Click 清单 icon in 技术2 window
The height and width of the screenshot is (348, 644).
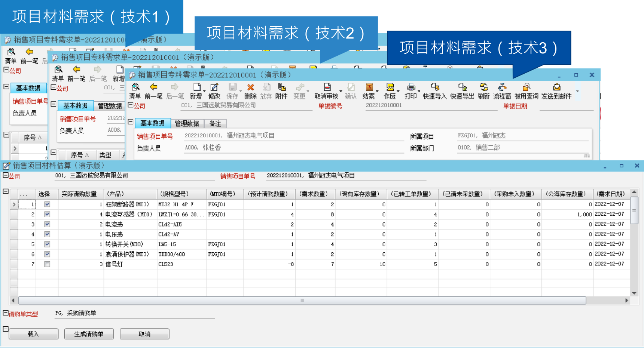tap(58, 70)
